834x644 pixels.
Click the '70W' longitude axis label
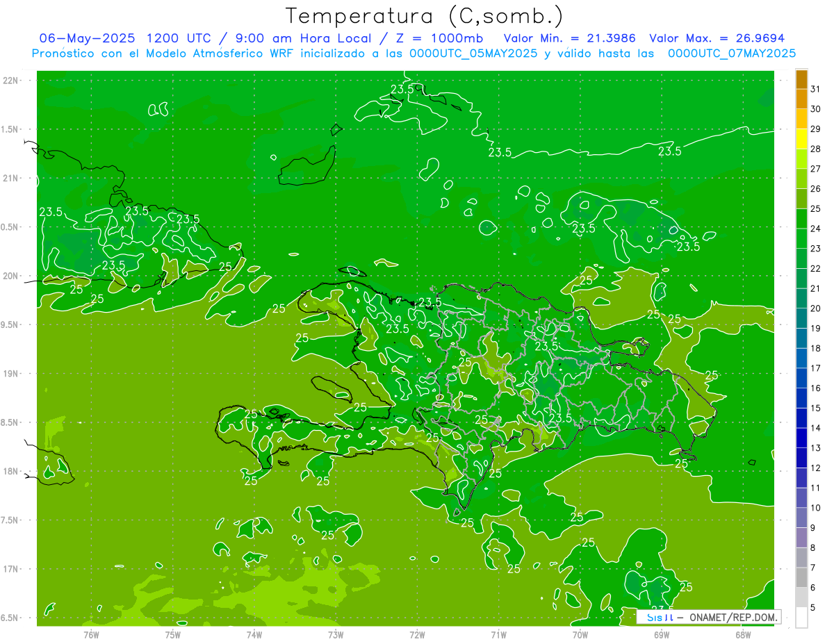pyautogui.click(x=580, y=634)
